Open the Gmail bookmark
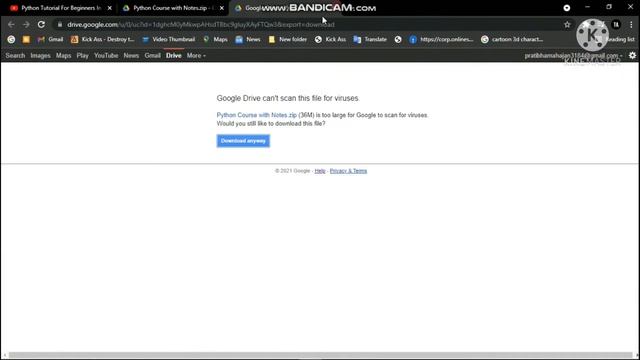 51,39
